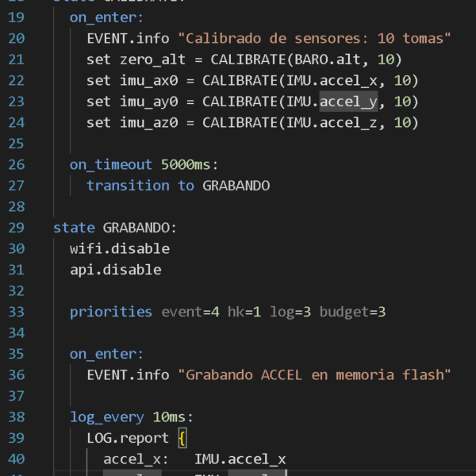Image resolution: width=476 pixels, height=476 pixels.
Task: Click BARO.alt inside the CALIBRATE call
Action: coord(327,59)
